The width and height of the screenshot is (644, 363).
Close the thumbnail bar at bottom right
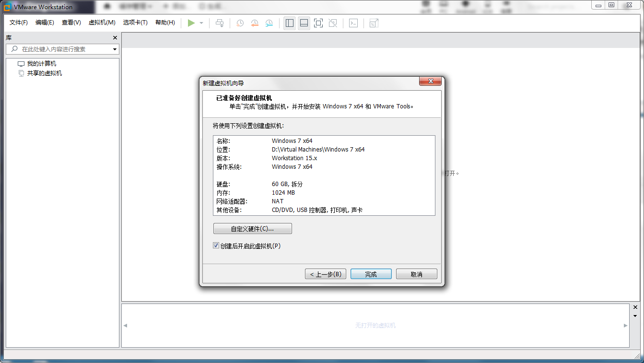(x=635, y=307)
